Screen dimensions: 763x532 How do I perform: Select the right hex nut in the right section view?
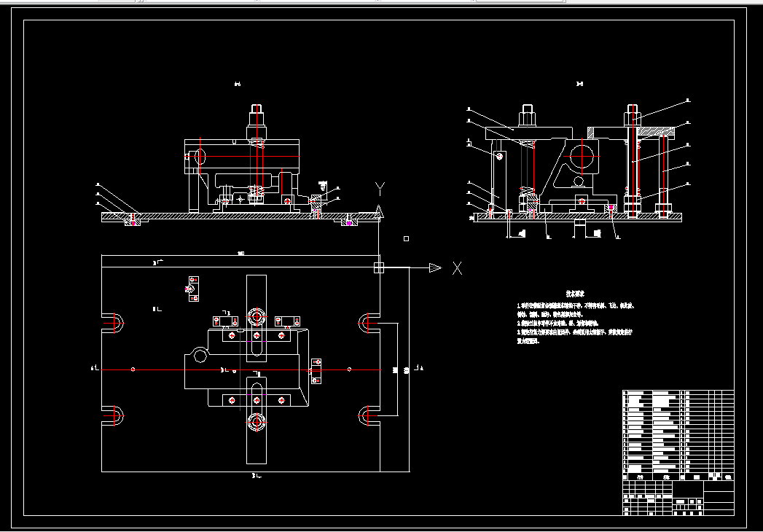click(x=632, y=120)
